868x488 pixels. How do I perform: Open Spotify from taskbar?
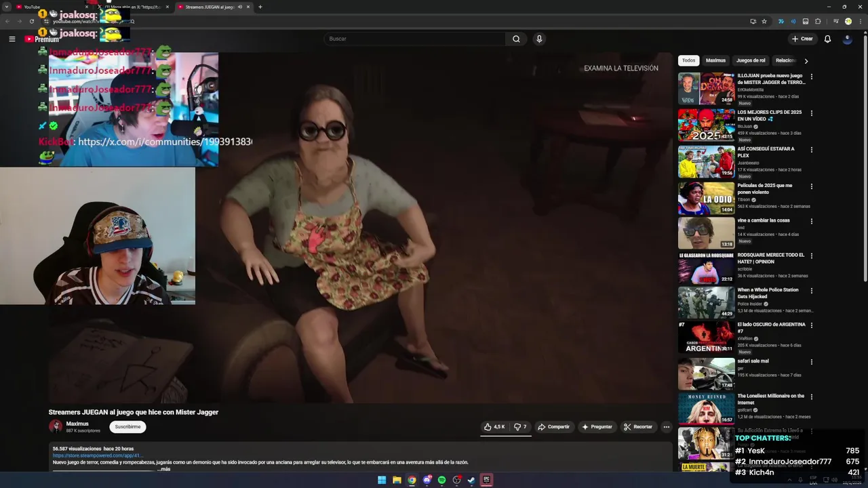tap(441, 480)
